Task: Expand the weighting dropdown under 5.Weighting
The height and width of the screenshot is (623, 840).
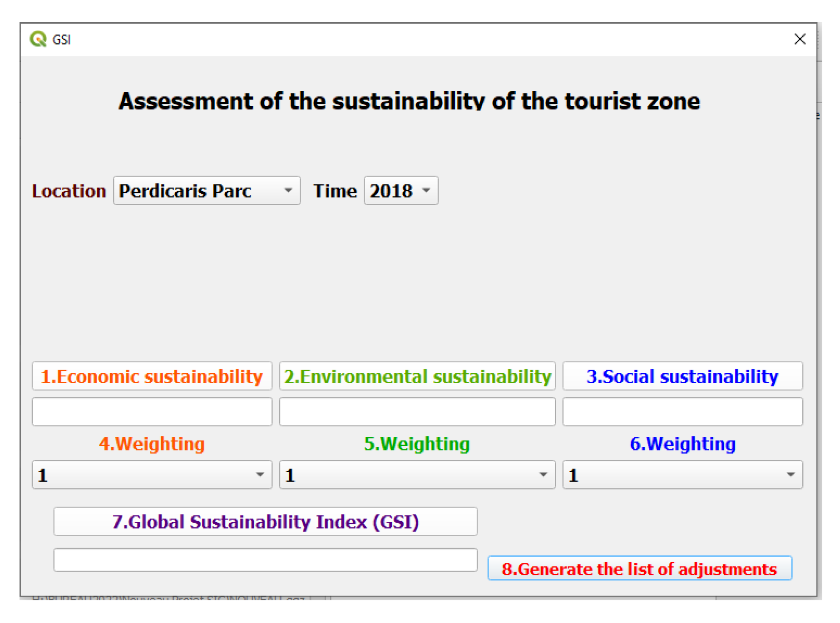Action: click(x=417, y=475)
